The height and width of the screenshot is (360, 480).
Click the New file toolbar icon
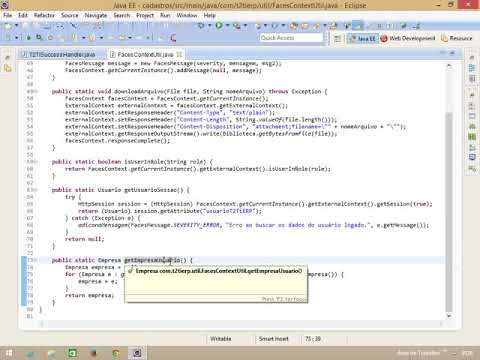8,26
